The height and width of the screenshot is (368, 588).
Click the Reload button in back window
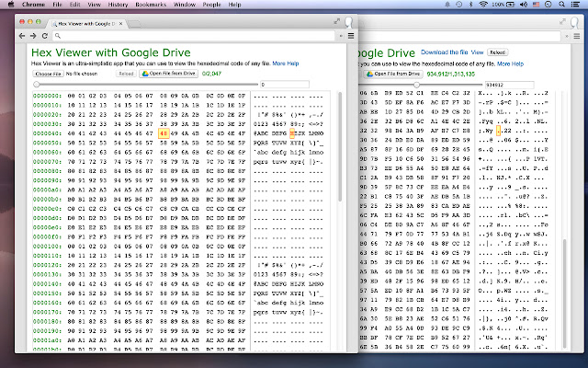(x=498, y=52)
